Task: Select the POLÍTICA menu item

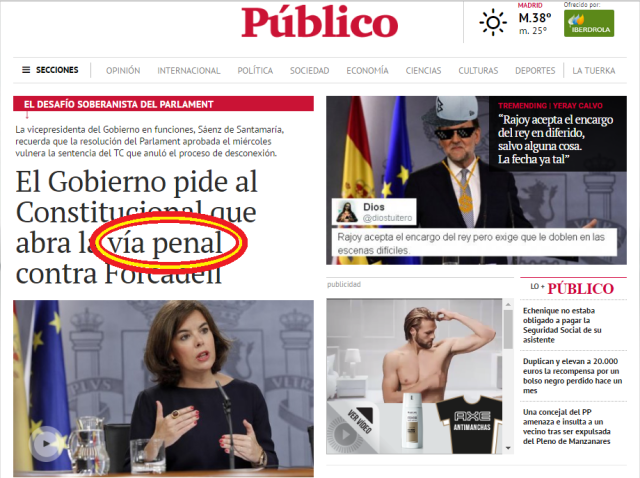Action: click(x=255, y=71)
